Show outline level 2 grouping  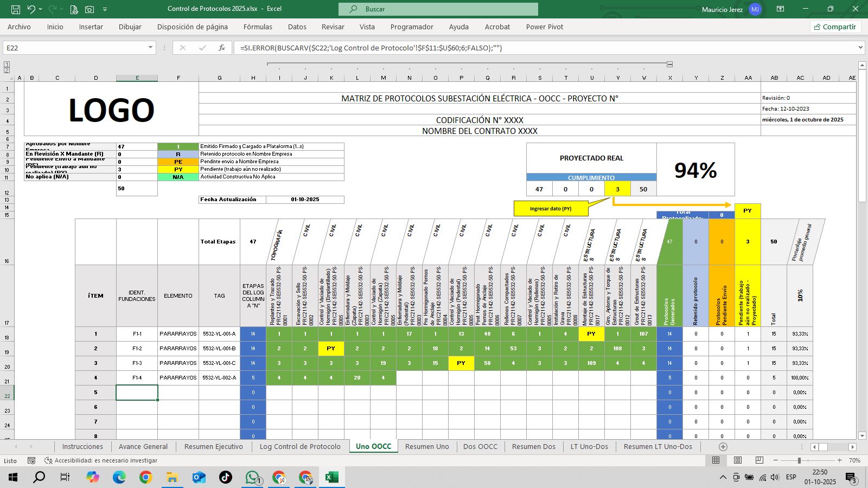click(x=7, y=70)
